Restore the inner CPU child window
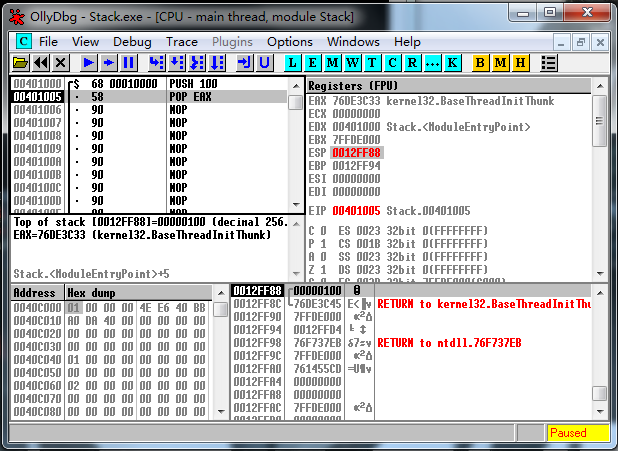This screenshot has height=451, width=618. [581, 42]
